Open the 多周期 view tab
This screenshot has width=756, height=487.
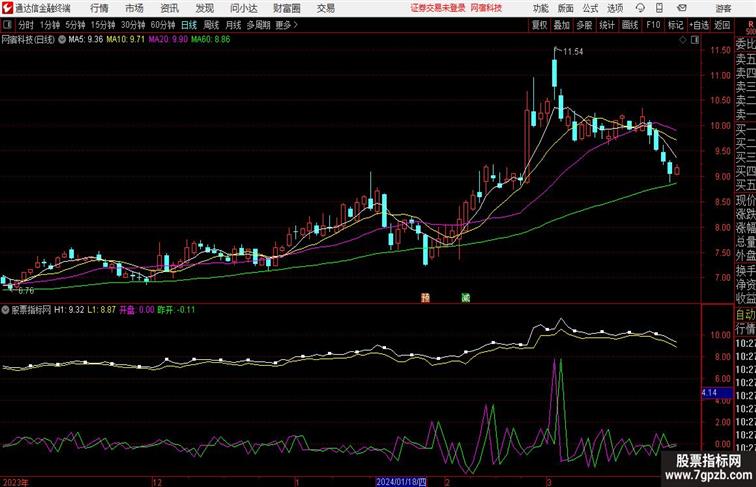coord(258,25)
